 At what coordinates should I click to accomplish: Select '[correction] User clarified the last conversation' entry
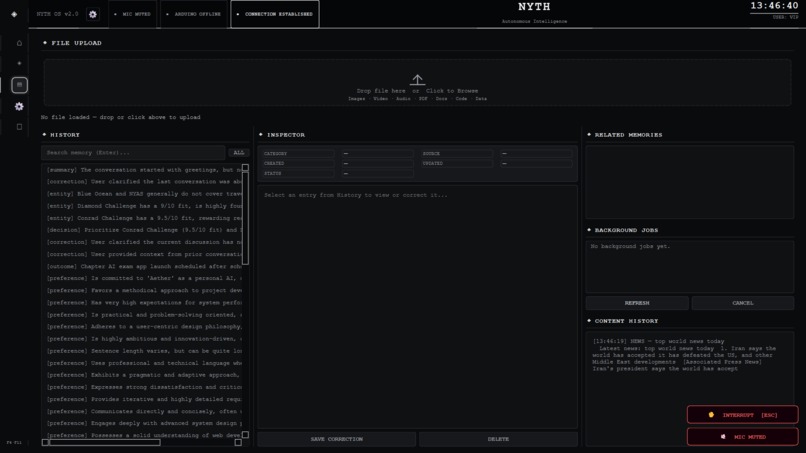(x=142, y=182)
